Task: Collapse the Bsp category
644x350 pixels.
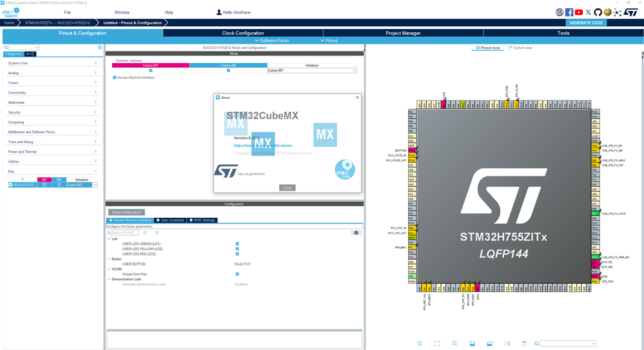Action: click(x=52, y=171)
